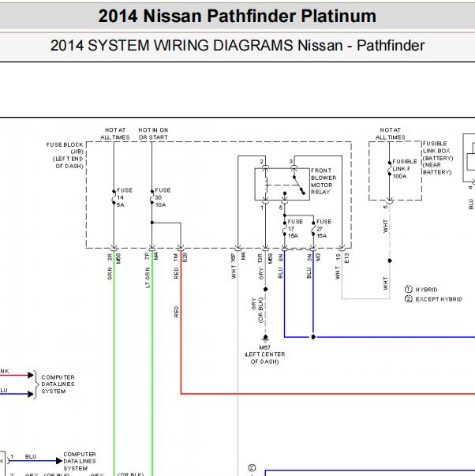Click terminal label "8N"
Image resolution: width=475 pixels, height=476 pixels.
click(280, 257)
